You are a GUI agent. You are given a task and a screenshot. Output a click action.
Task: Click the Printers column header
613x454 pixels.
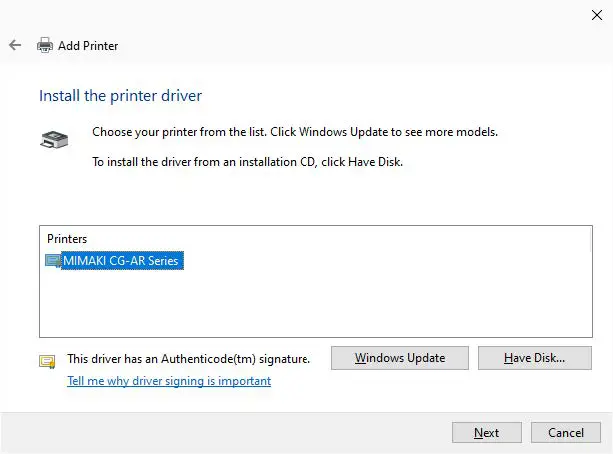[67, 239]
